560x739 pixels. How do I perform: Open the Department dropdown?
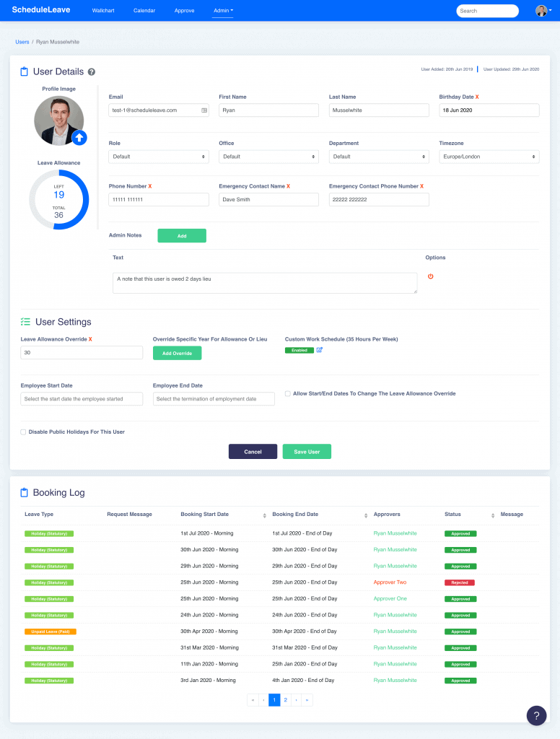click(x=378, y=157)
